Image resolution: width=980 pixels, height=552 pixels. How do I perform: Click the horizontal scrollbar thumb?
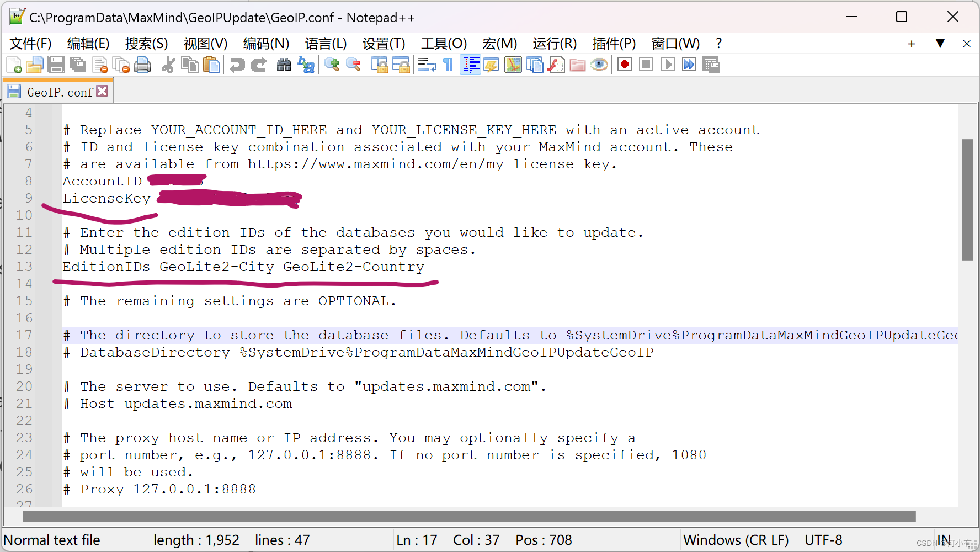[469, 517]
